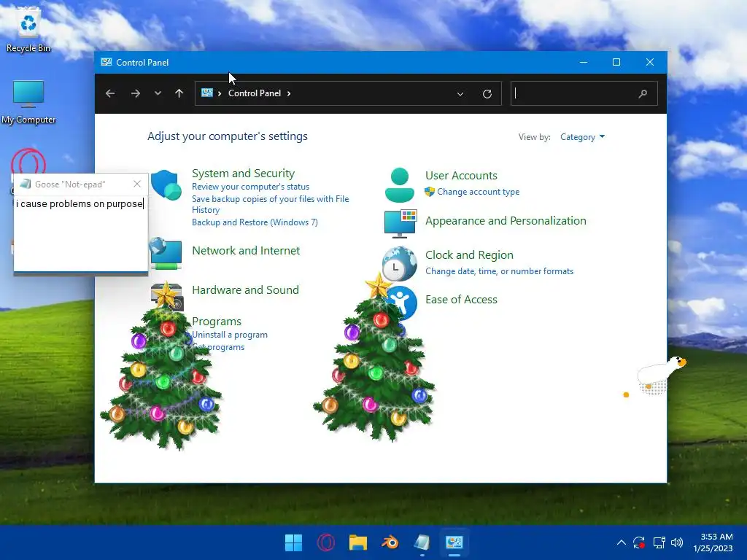The width and height of the screenshot is (747, 560).
Task: Open the taskbar clock and date
Action: click(x=713, y=542)
